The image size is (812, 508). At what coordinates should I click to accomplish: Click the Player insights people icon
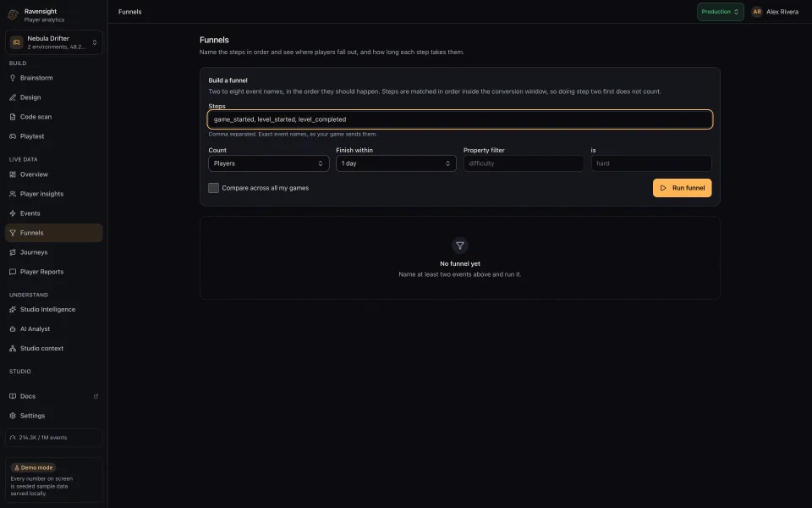click(x=13, y=194)
